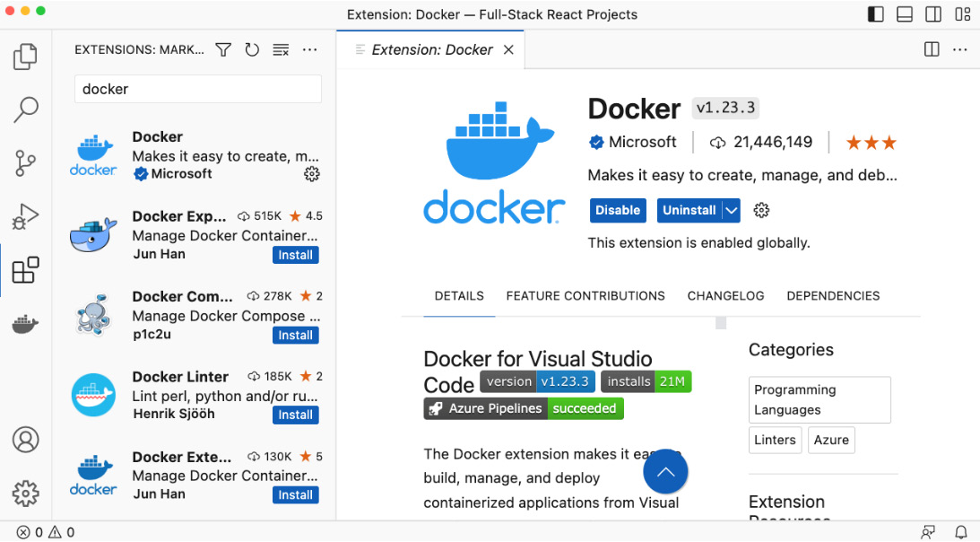The image size is (980, 542).
Task: Click the version v1.23.3 badge
Action: click(x=537, y=381)
